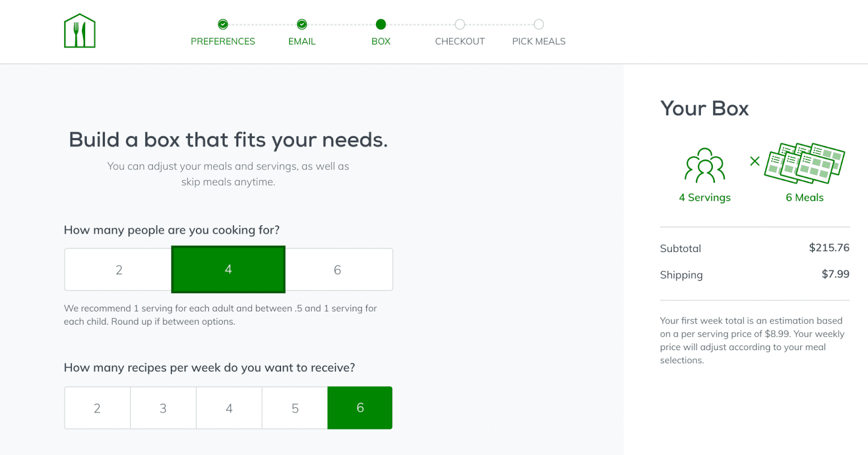Click 'How many recipes per week' question

click(x=209, y=368)
